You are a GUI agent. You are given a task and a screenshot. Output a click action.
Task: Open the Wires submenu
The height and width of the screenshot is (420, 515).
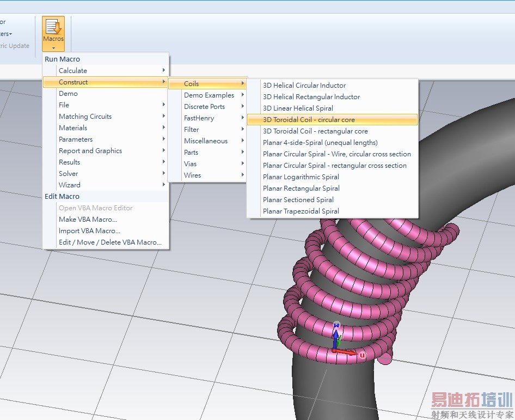click(x=207, y=175)
